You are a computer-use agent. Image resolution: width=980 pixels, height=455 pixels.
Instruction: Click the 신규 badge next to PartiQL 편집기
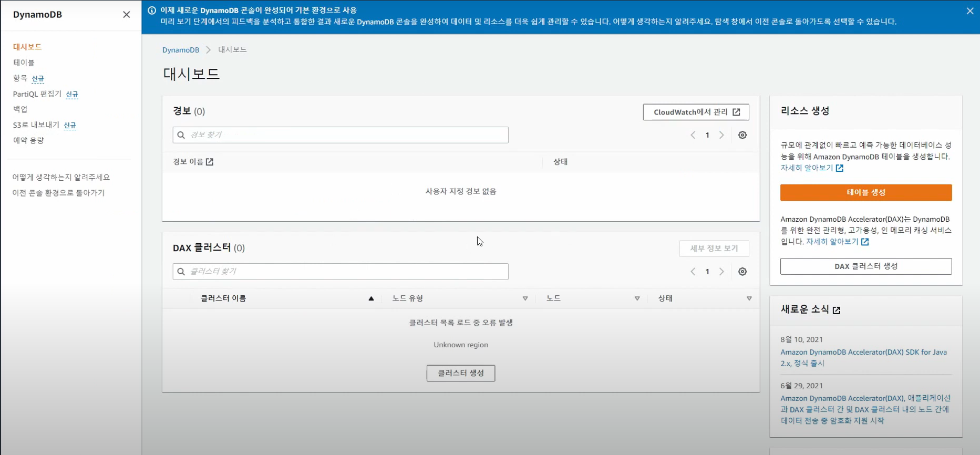(x=72, y=95)
